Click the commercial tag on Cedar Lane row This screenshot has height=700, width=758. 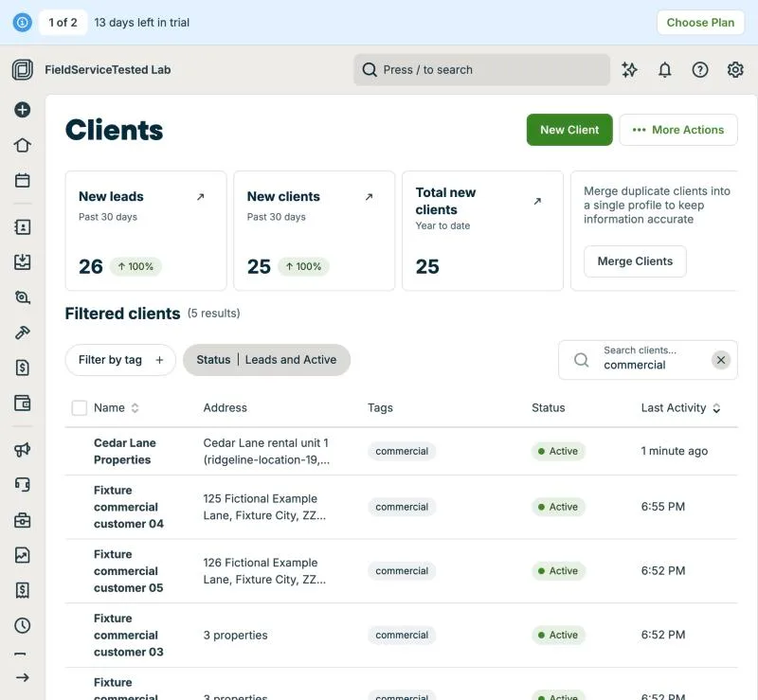pos(402,451)
